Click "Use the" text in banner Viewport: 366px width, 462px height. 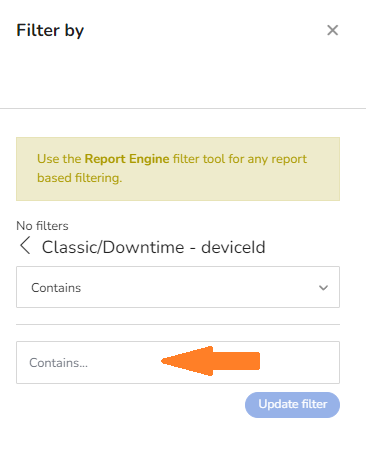click(x=59, y=159)
